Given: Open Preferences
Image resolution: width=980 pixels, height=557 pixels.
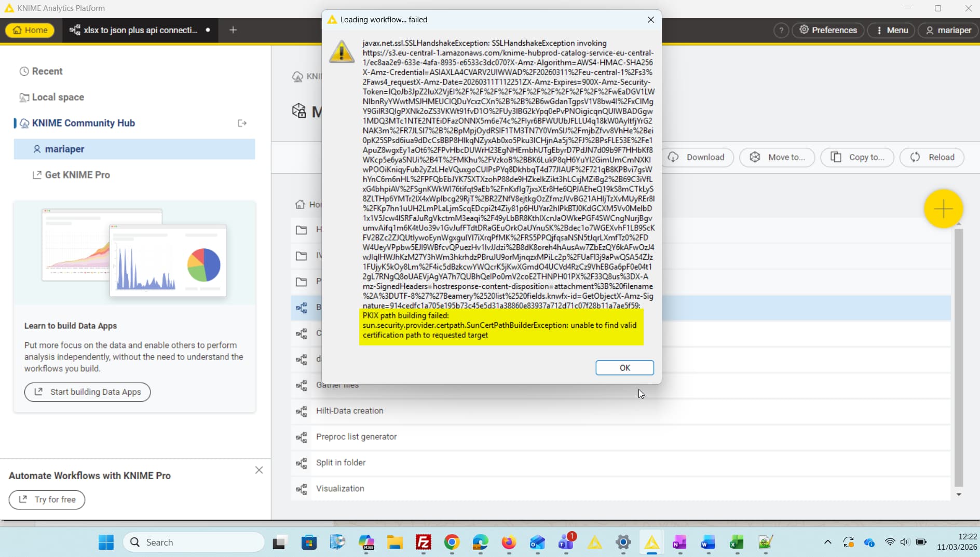Looking at the screenshot, I should click(828, 30).
